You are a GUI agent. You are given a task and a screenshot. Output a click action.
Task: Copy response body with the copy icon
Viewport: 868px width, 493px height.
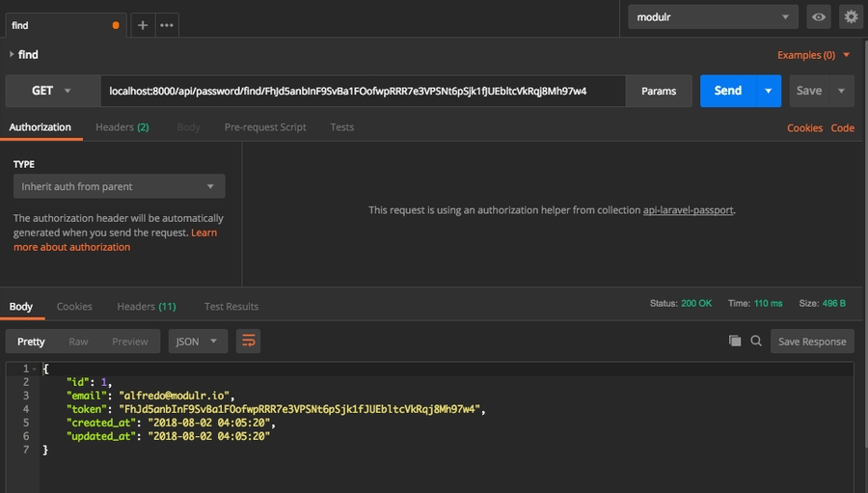(x=735, y=341)
